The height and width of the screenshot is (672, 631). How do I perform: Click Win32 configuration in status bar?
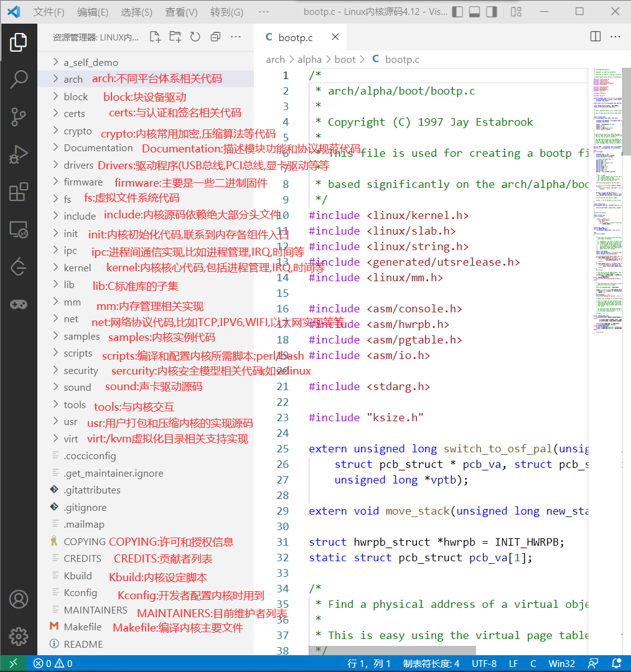pos(561,663)
